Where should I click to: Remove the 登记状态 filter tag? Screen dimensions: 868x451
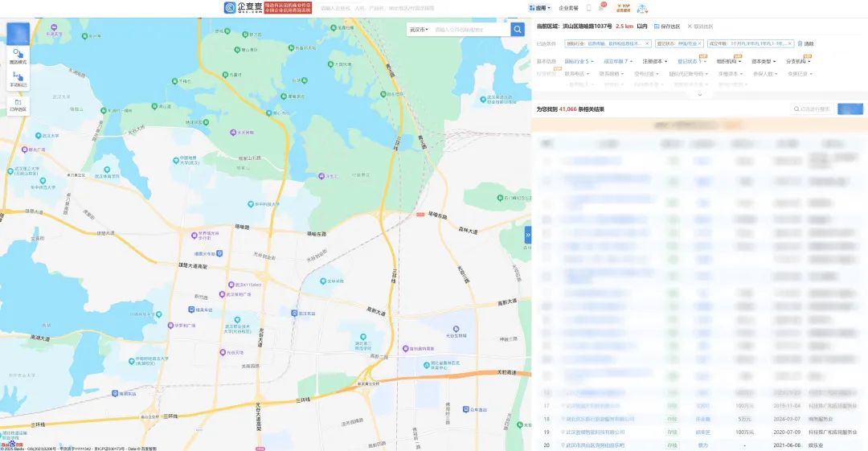(x=700, y=44)
